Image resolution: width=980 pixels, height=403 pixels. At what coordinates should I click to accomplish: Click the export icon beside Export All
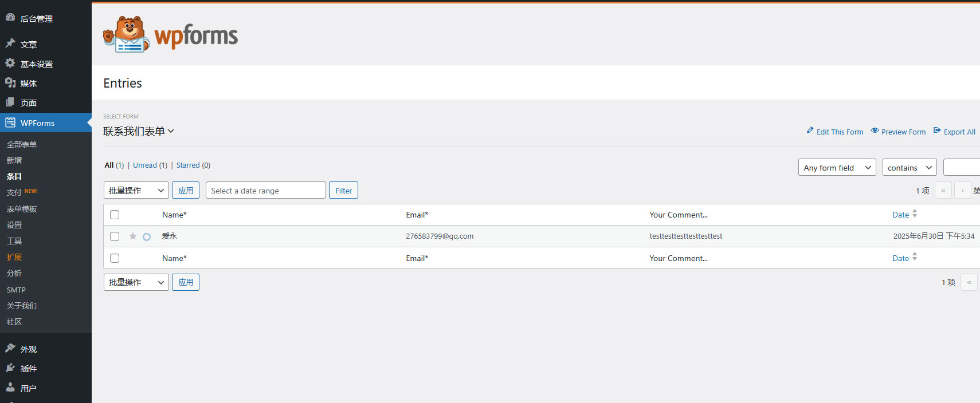[937, 131]
